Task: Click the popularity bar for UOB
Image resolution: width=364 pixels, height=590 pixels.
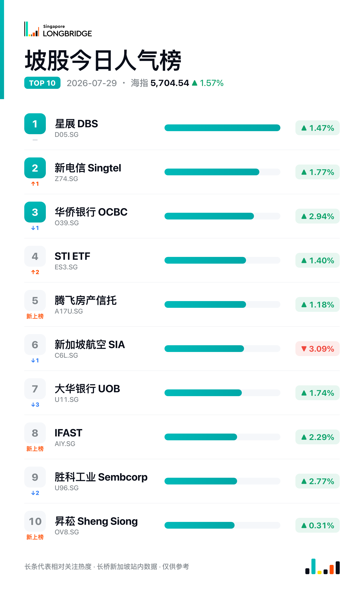Action: (x=222, y=393)
